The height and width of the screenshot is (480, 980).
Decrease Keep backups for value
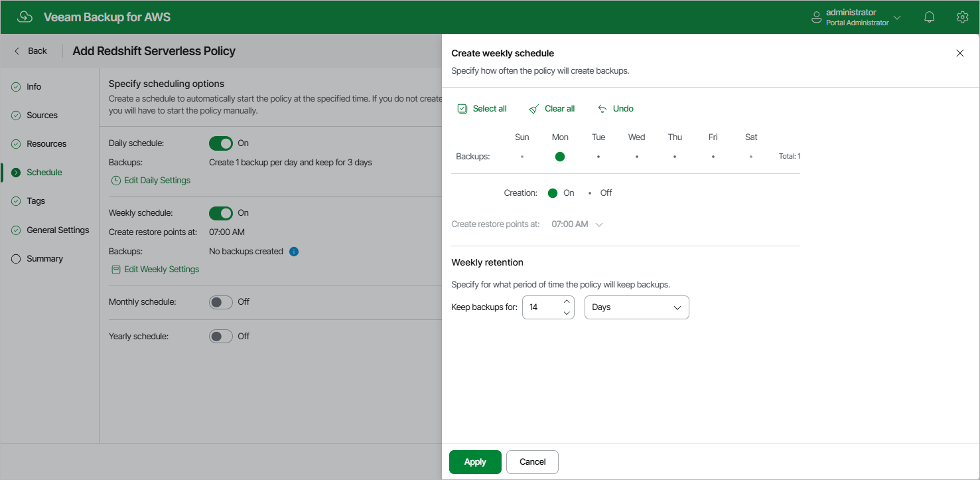pyautogui.click(x=567, y=313)
